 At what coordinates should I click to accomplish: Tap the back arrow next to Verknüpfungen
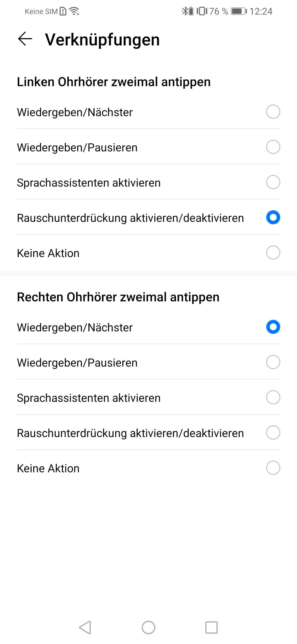pyautogui.click(x=25, y=39)
